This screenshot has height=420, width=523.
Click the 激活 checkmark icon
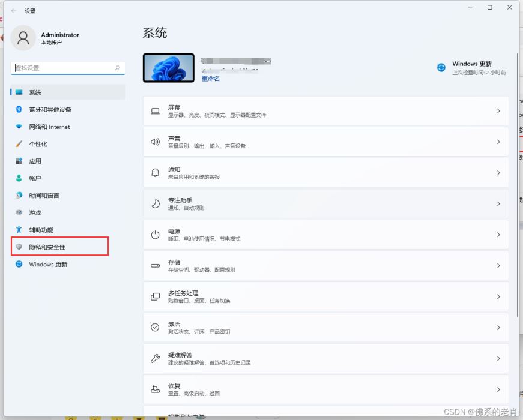(x=155, y=328)
